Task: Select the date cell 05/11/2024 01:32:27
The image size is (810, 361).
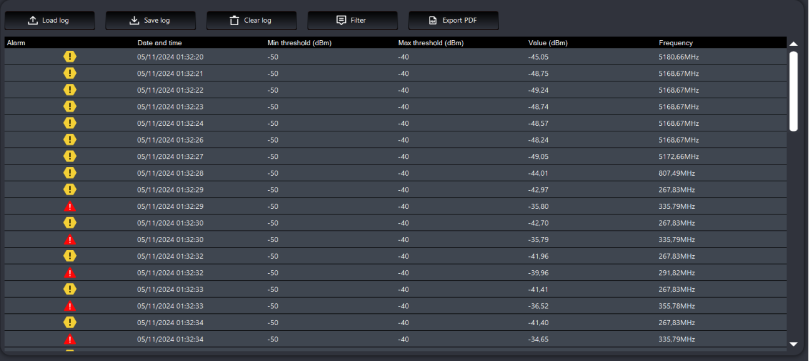Action: click(170, 156)
